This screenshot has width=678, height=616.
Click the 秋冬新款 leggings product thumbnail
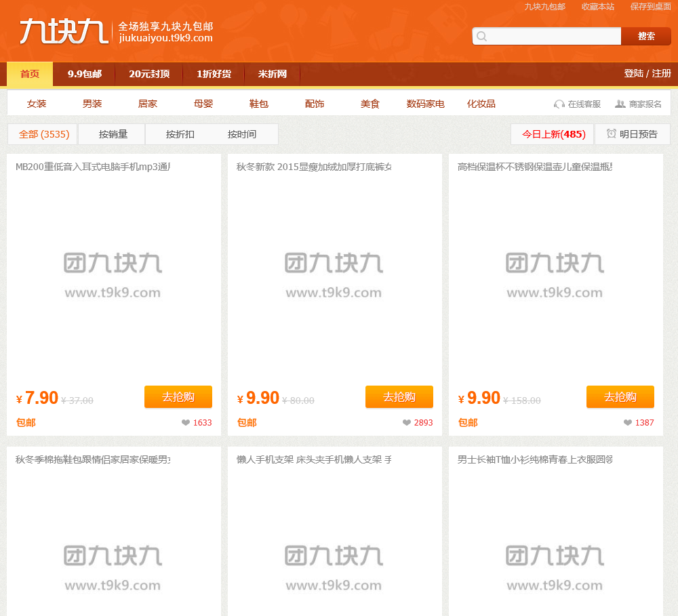[334, 275]
